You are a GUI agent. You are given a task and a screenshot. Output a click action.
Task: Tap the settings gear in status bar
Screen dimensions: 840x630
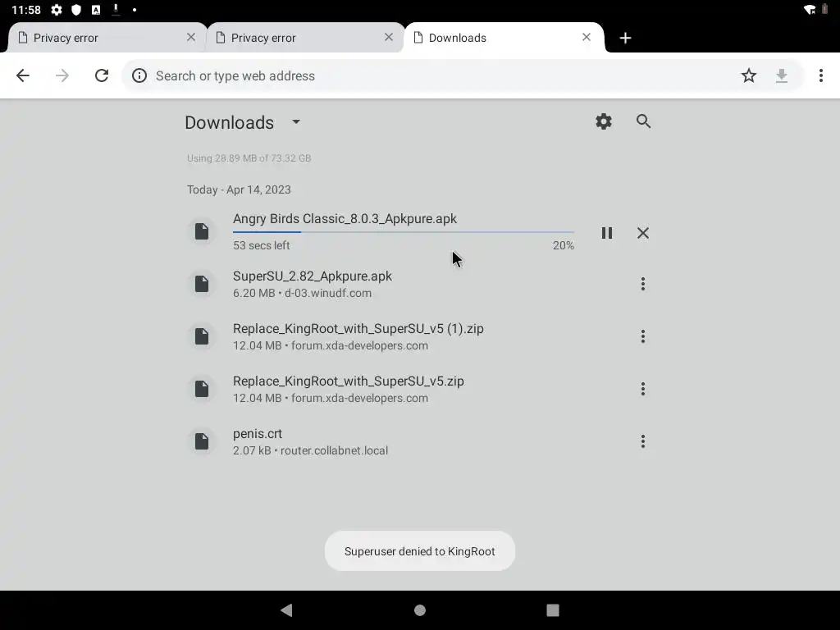[x=57, y=10]
